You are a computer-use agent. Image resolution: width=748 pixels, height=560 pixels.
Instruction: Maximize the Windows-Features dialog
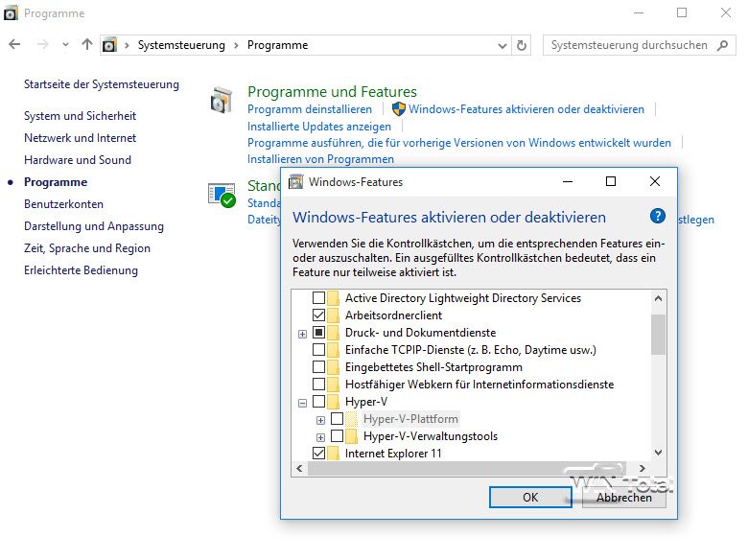[x=611, y=181]
